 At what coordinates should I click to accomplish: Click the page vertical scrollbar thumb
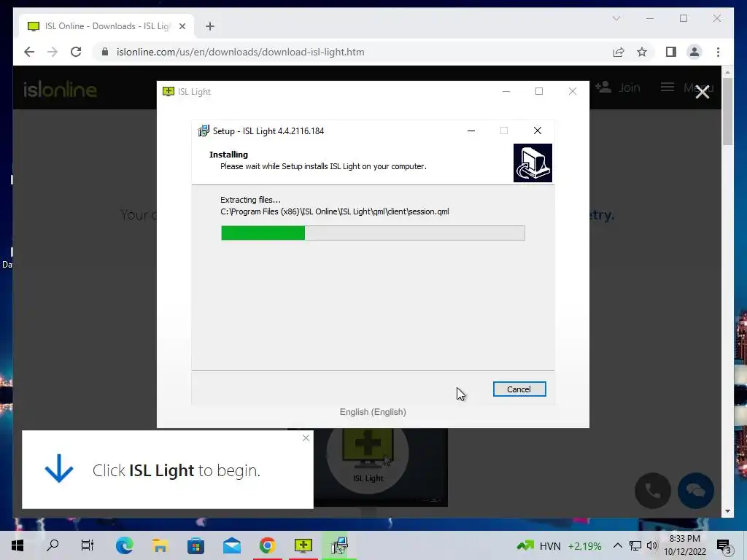point(727,112)
